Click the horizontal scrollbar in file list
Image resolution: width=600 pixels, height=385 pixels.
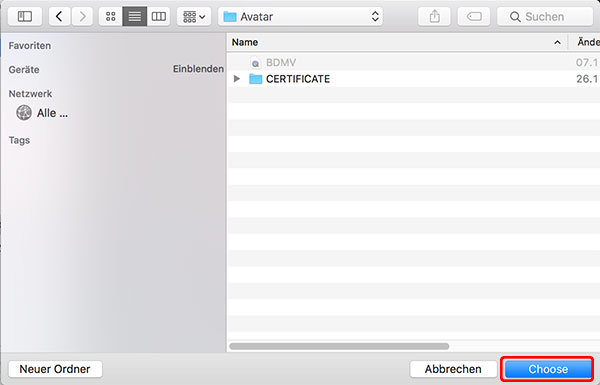coord(339,346)
